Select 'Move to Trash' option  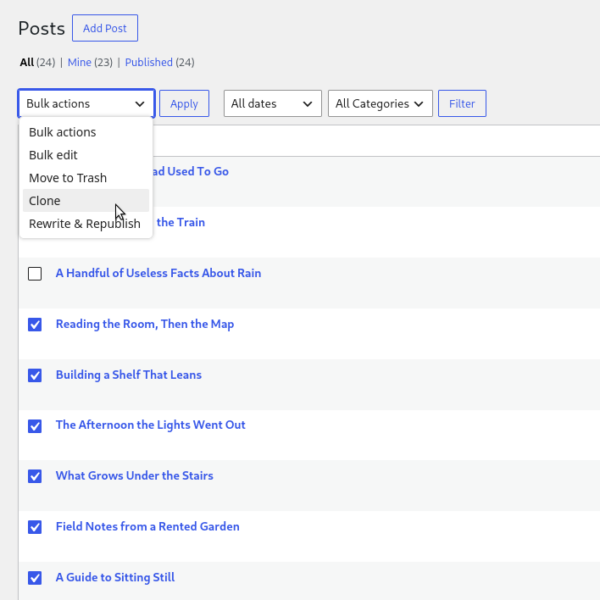(86, 178)
